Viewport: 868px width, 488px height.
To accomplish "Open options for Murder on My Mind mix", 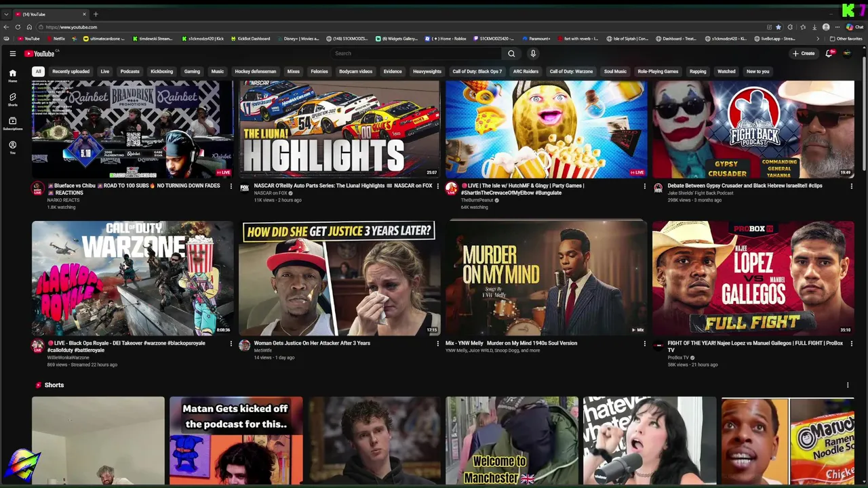I will [644, 344].
